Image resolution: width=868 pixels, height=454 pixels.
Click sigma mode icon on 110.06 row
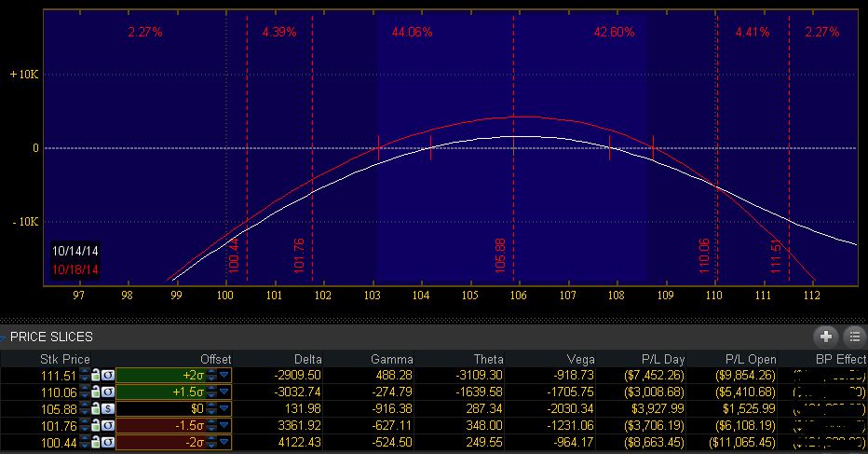coord(107,392)
